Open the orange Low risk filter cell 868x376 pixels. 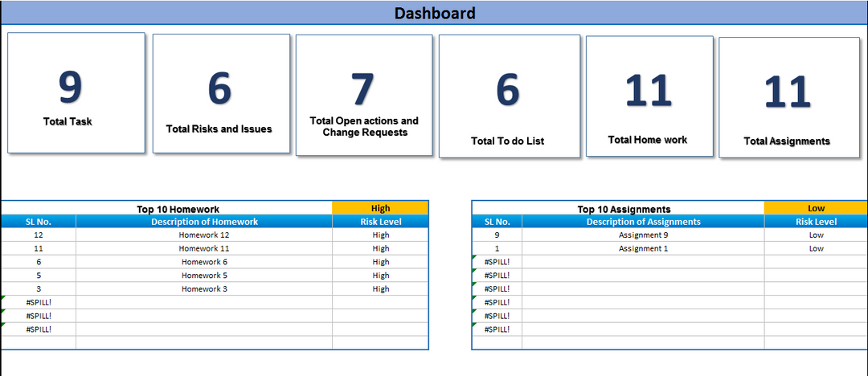click(x=816, y=208)
